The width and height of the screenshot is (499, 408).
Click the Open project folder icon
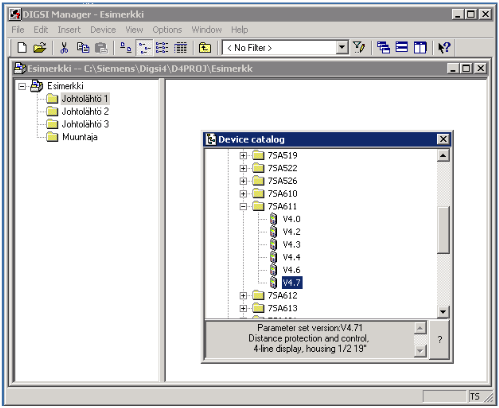(x=40, y=48)
